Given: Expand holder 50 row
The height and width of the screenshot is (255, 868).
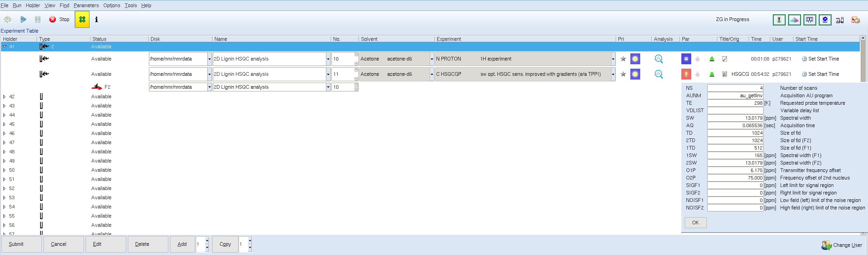Looking at the screenshot, I should coord(4,170).
